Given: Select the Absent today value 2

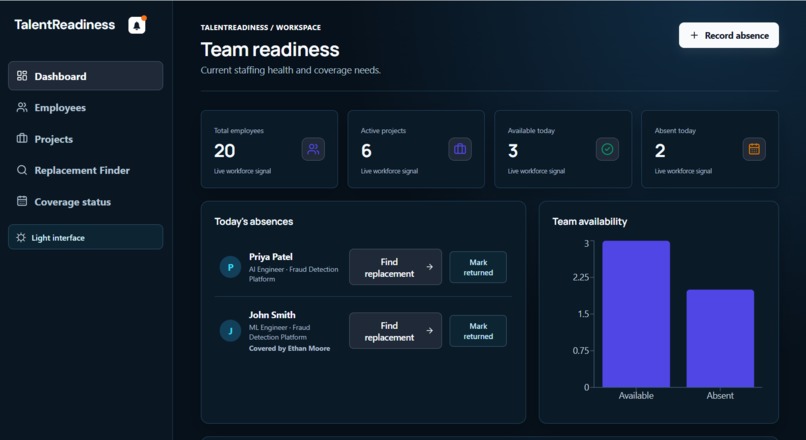Looking at the screenshot, I should coord(660,151).
